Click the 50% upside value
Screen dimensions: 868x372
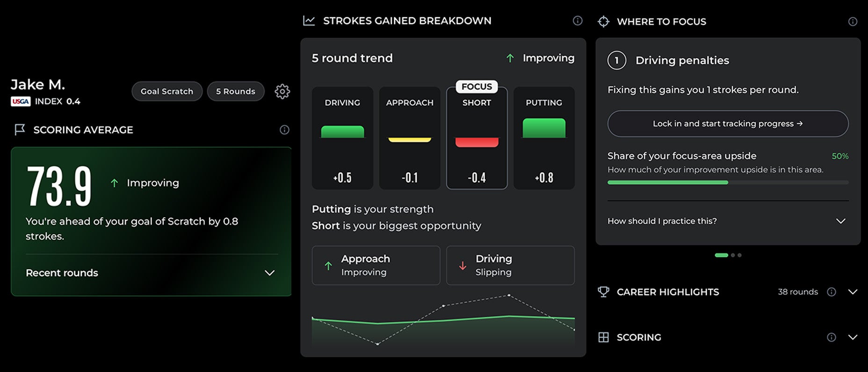coord(840,156)
